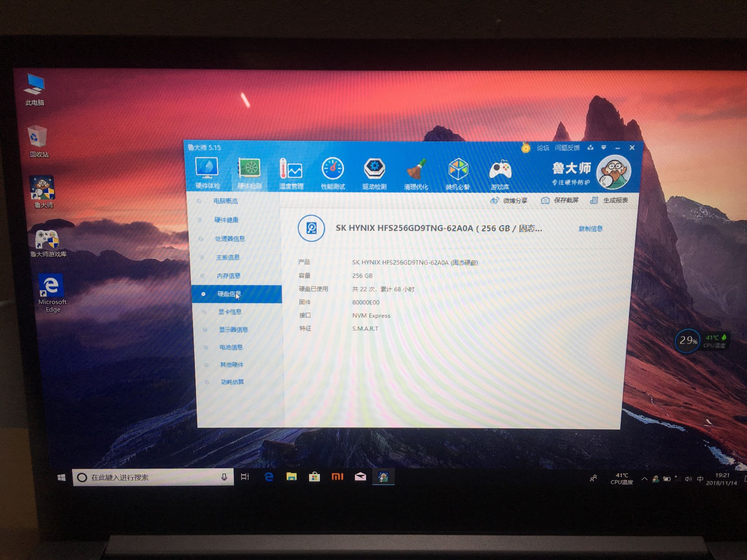747x560 pixels.
Task: Click the microphone icon in search box
Action: pos(224,477)
